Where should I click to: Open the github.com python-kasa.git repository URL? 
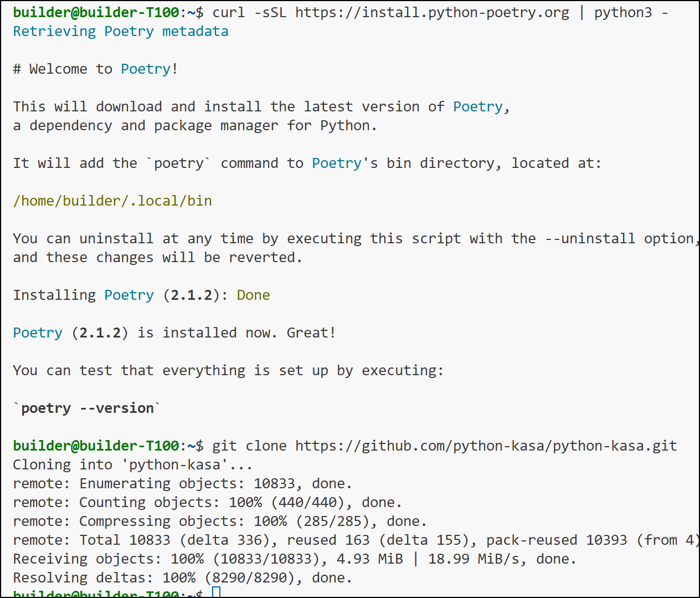click(486, 446)
